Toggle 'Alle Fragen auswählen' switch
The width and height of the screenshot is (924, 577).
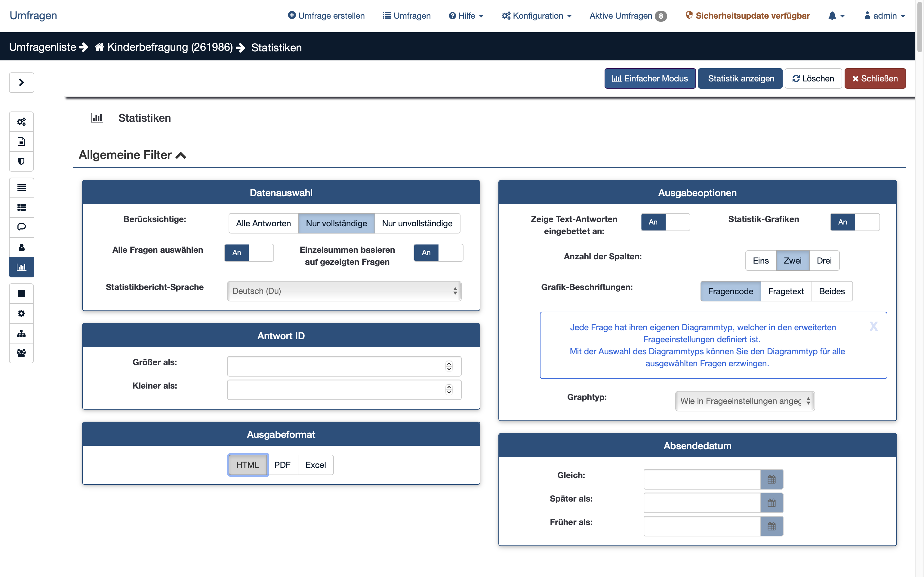pos(249,253)
